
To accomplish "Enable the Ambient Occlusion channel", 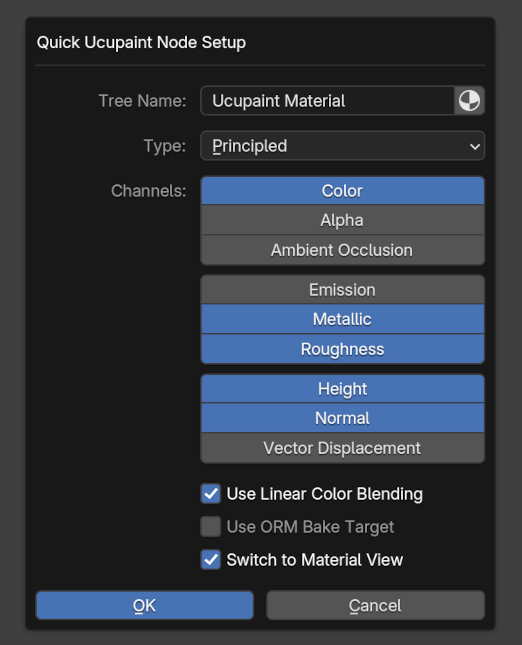I will pyautogui.click(x=342, y=250).
